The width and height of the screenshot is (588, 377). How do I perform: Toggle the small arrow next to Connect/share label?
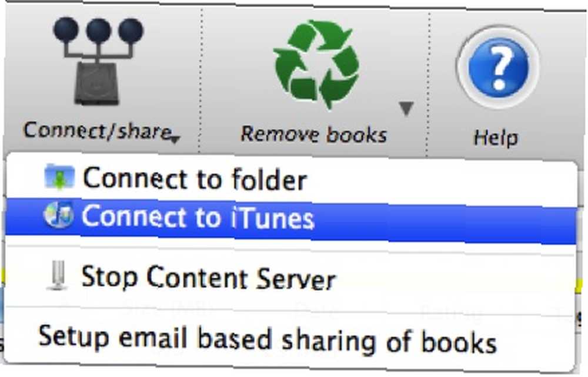175,140
